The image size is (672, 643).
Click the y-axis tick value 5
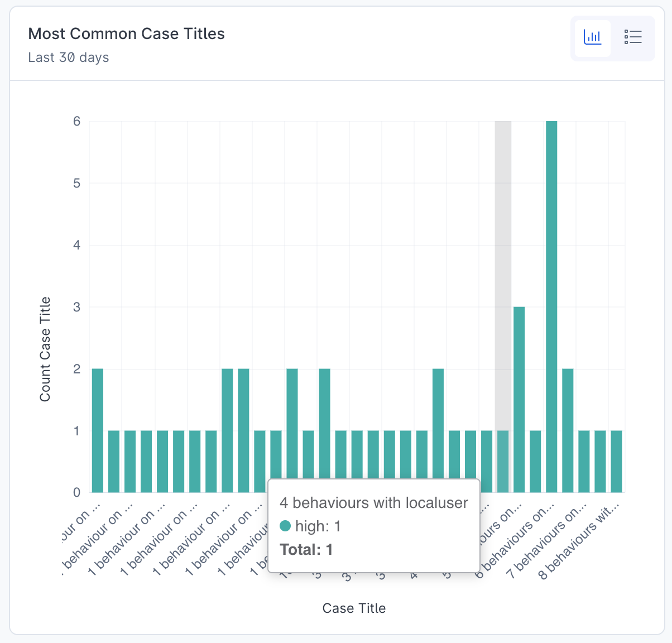tap(77, 183)
